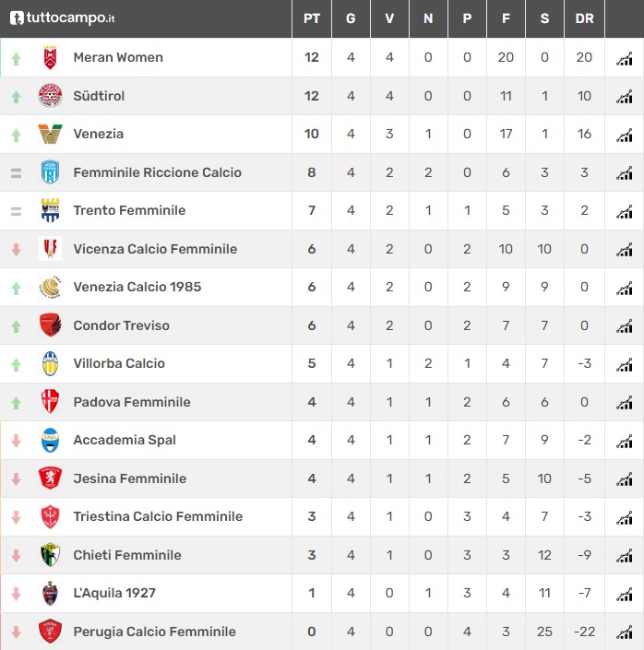Select the DR column header
644x650 pixels.
tap(584, 18)
